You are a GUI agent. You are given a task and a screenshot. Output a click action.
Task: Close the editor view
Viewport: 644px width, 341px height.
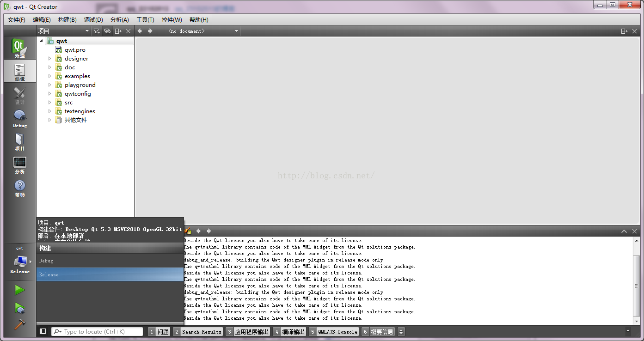pyautogui.click(x=635, y=31)
